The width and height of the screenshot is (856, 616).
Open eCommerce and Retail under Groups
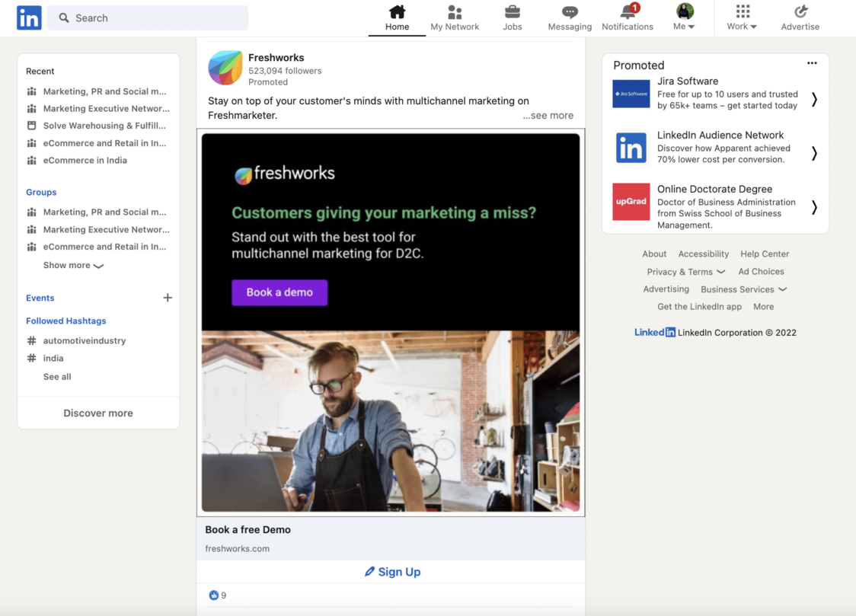(x=105, y=247)
